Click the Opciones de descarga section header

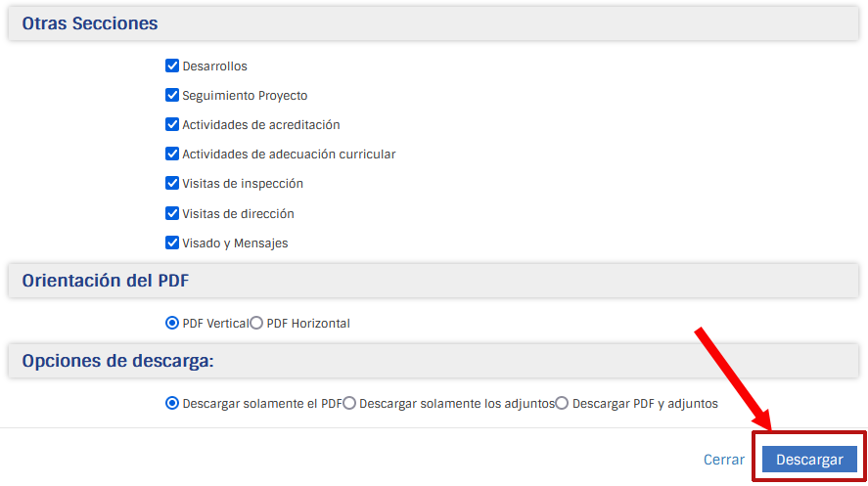click(117, 361)
